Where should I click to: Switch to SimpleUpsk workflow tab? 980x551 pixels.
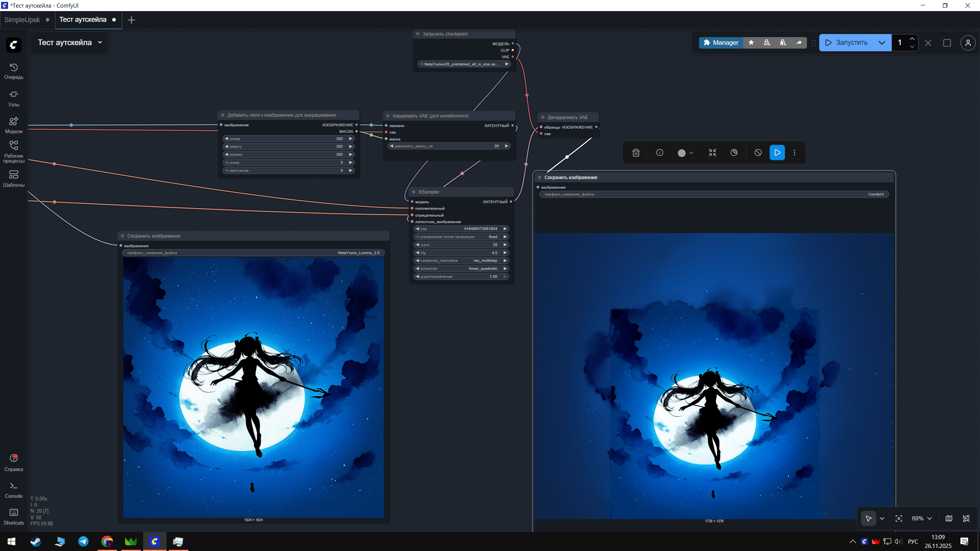coord(22,20)
